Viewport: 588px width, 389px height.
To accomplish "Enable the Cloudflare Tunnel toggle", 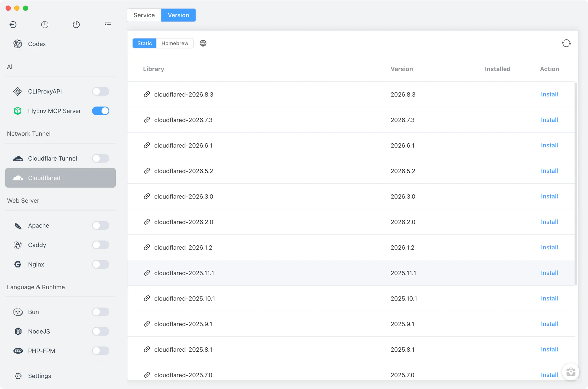I will (x=100, y=158).
